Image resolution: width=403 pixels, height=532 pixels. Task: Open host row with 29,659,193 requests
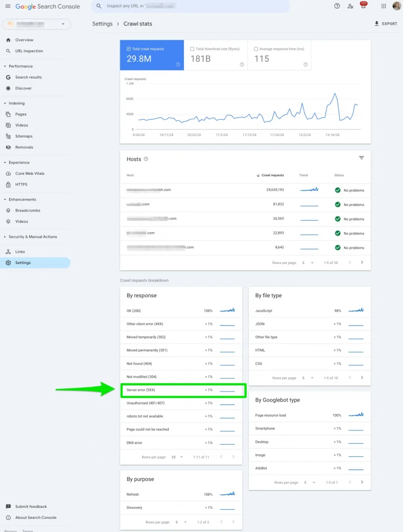point(245,190)
